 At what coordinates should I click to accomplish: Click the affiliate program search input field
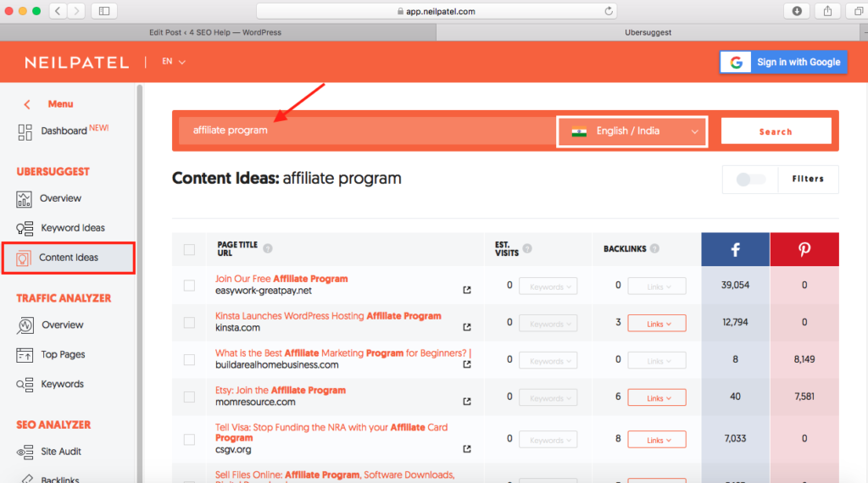(x=367, y=131)
